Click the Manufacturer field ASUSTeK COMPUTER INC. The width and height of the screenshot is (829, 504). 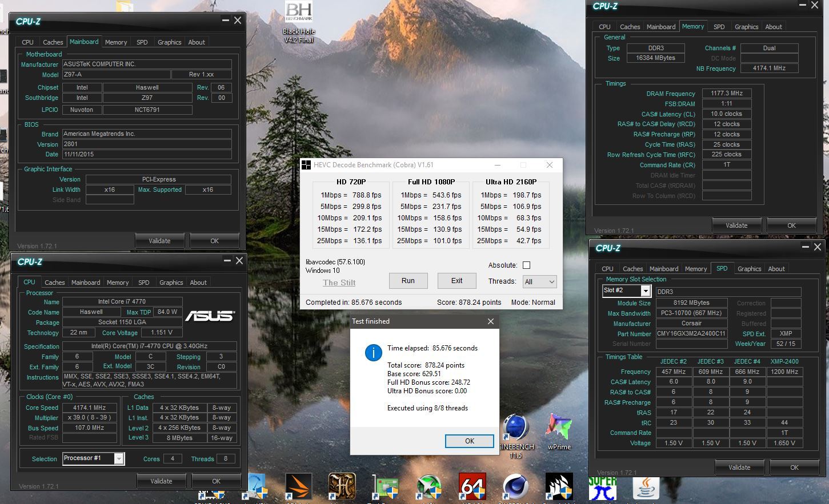147,64
